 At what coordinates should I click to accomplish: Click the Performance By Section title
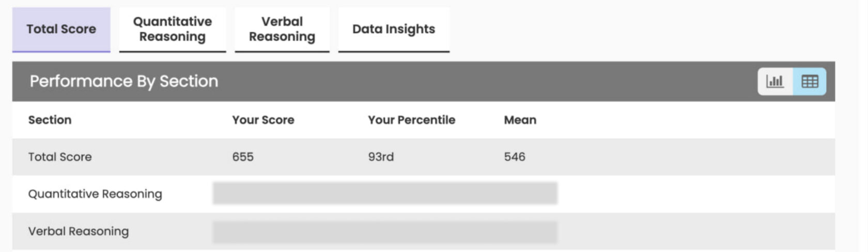124,81
